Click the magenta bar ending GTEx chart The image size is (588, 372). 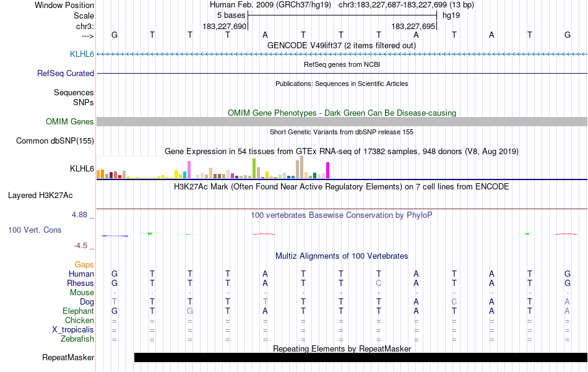click(x=328, y=170)
